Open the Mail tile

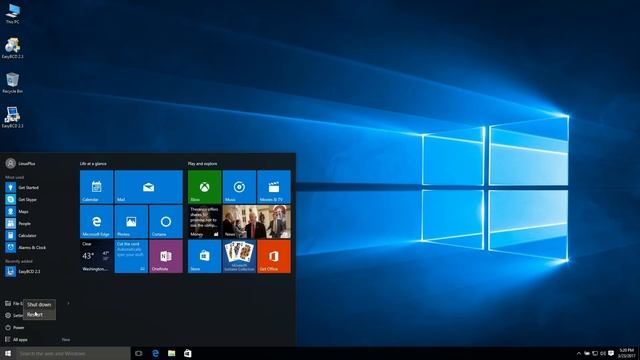coord(149,187)
